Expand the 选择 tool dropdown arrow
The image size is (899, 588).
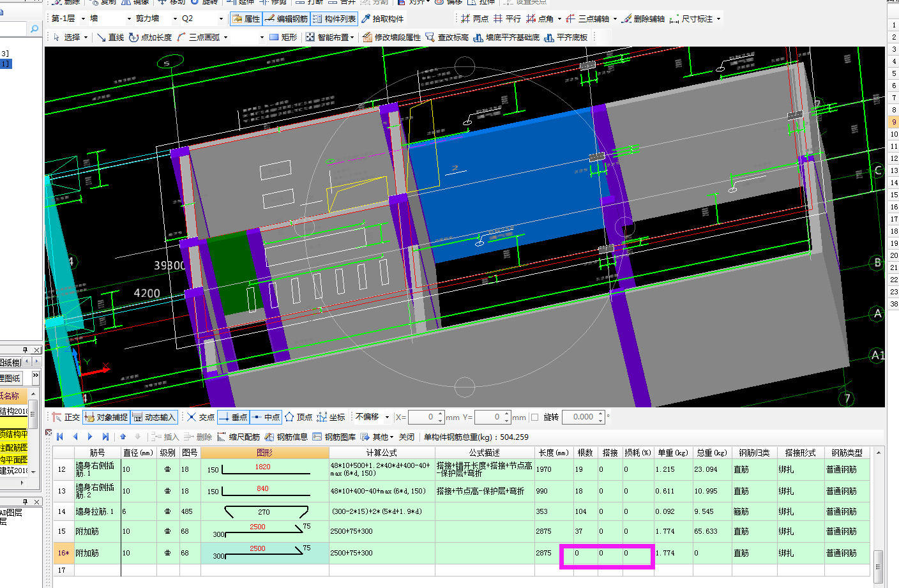point(86,38)
